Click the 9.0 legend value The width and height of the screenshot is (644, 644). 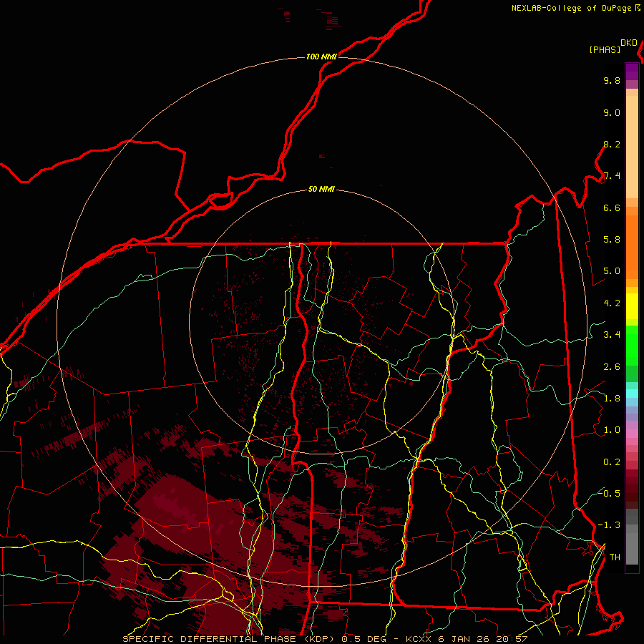click(x=612, y=112)
